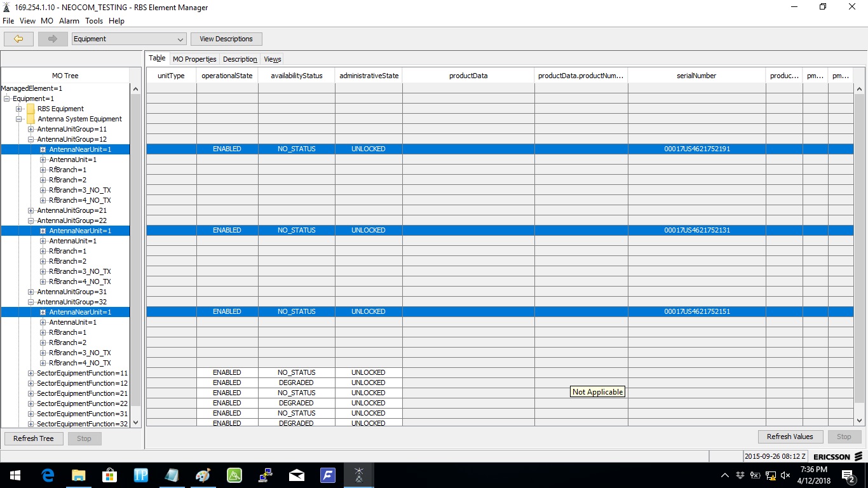Screen dimensions: 868x488
Task: Open the blue IP app on taskbar
Action: tap(141, 475)
